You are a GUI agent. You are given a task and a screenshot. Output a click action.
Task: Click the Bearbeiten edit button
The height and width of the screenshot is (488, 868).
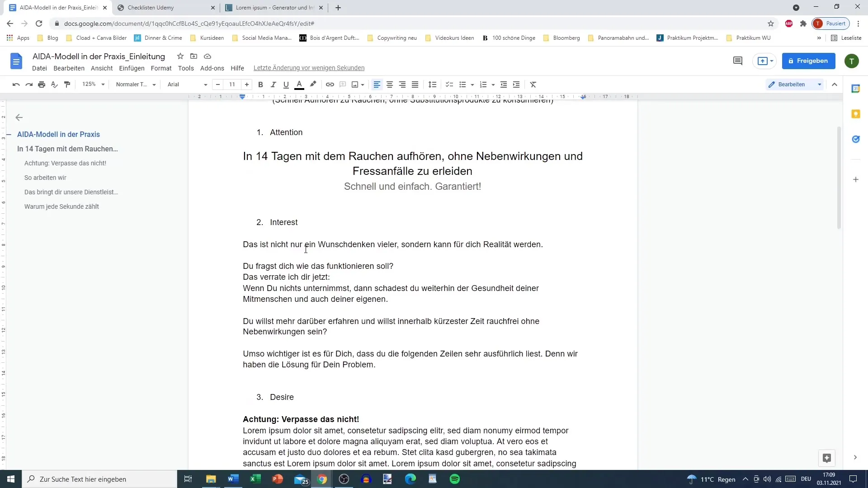[793, 84]
